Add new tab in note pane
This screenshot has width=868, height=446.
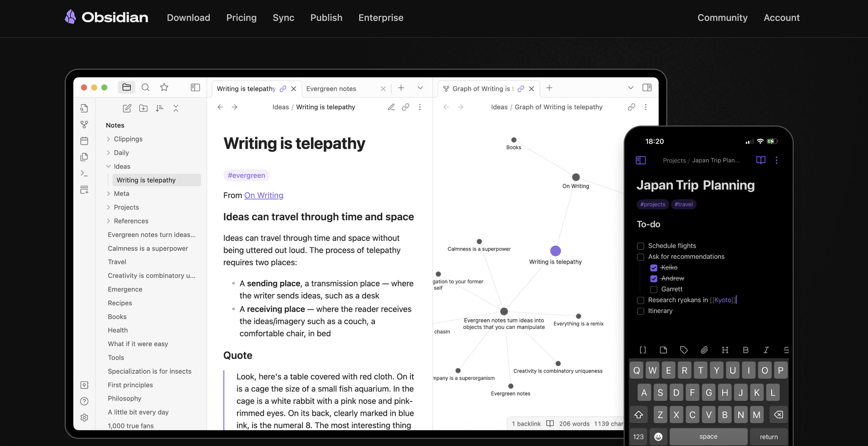click(400, 88)
